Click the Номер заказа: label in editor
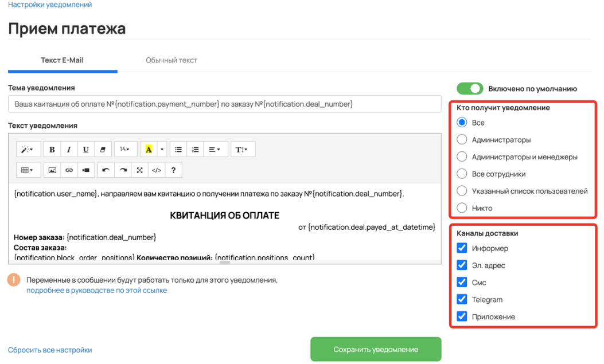Screen dimensions: 604x364 (39, 237)
